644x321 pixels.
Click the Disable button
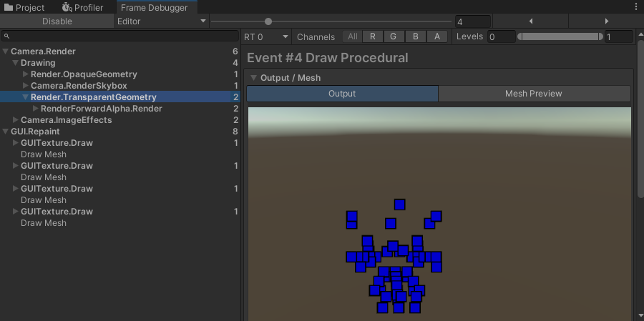pos(57,21)
